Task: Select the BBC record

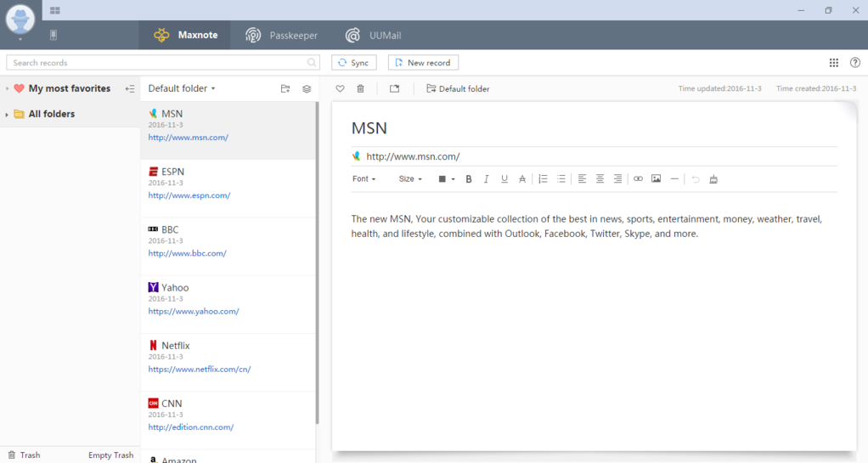Action: pos(228,246)
